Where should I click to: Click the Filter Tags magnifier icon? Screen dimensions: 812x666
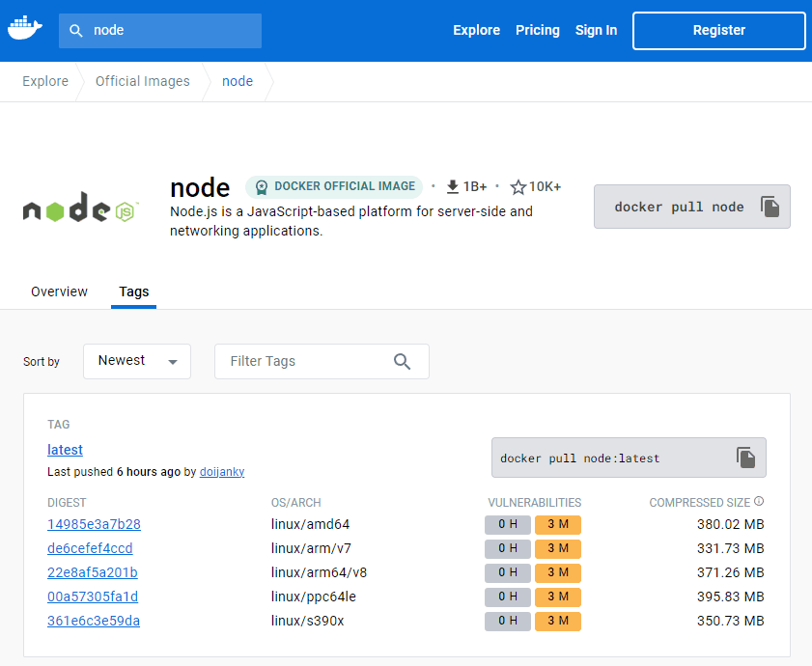pos(403,361)
